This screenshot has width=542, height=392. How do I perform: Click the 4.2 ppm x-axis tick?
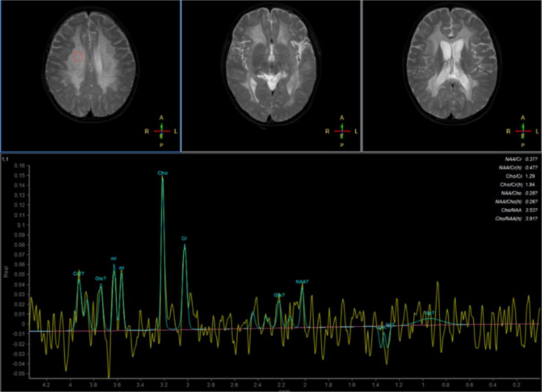pyautogui.click(x=46, y=385)
